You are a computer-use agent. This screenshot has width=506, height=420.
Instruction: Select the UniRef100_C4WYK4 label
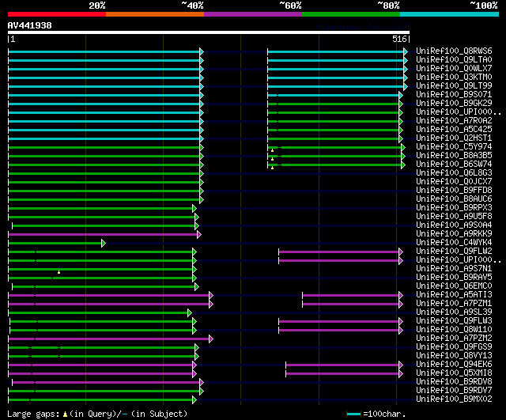tap(454, 243)
